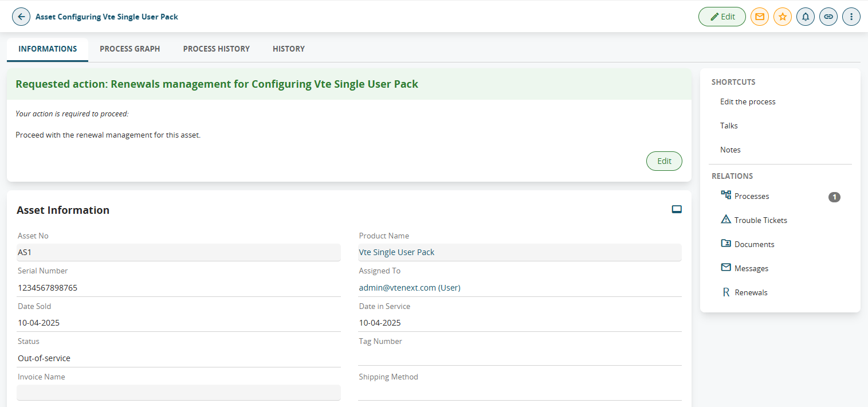Go back using the arrow icon
Image resolution: width=868 pixels, height=407 pixels.
21,17
